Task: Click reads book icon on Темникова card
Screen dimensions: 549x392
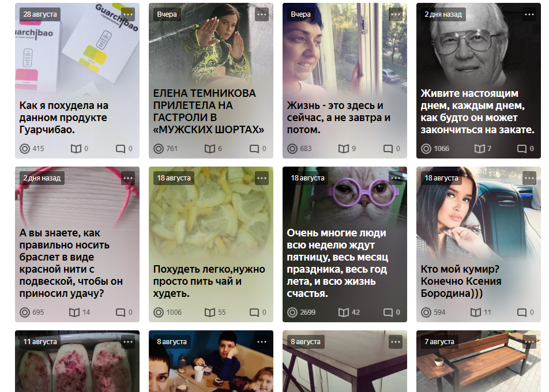Action: point(210,149)
